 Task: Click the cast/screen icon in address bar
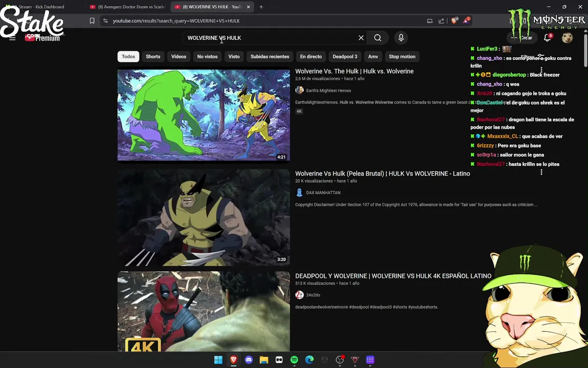pos(430,21)
